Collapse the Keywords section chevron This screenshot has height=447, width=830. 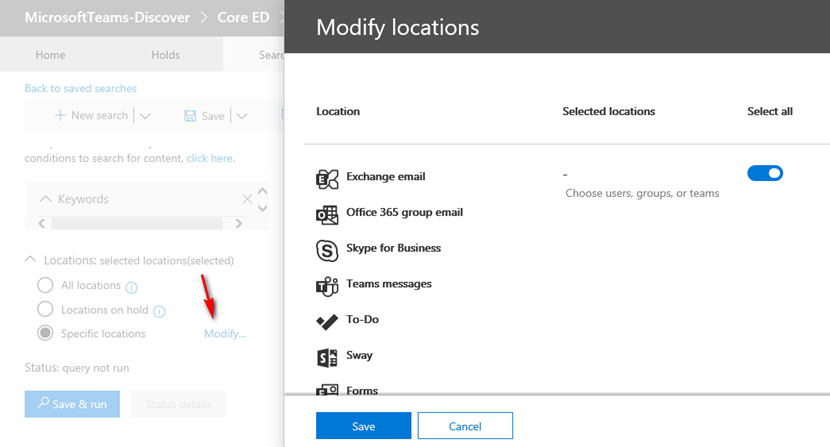[46, 199]
